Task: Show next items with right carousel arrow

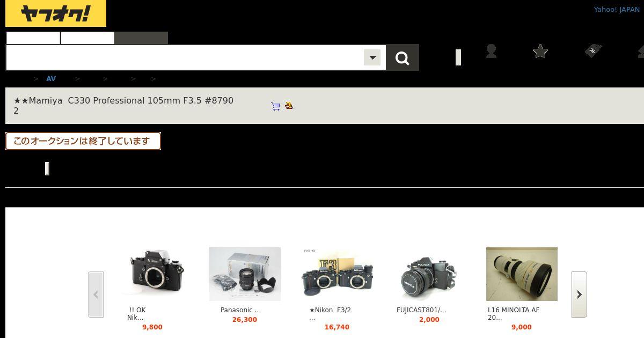Action: coord(579,295)
